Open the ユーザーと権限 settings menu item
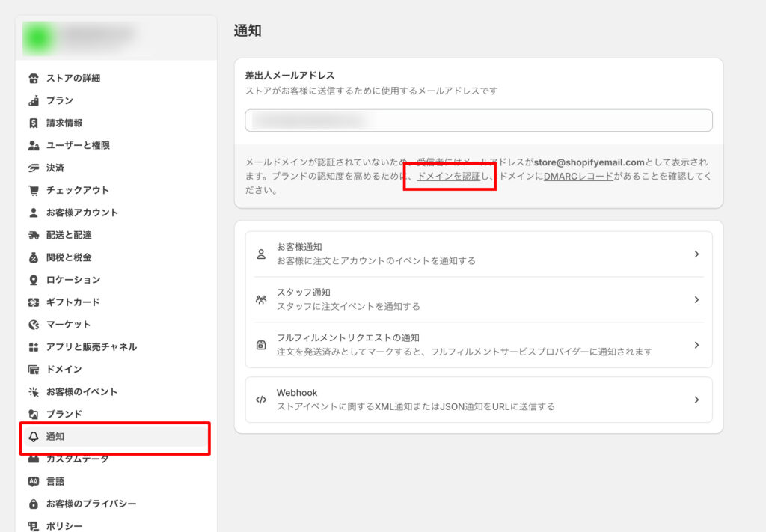Screen dimensions: 766x532 click(78, 145)
